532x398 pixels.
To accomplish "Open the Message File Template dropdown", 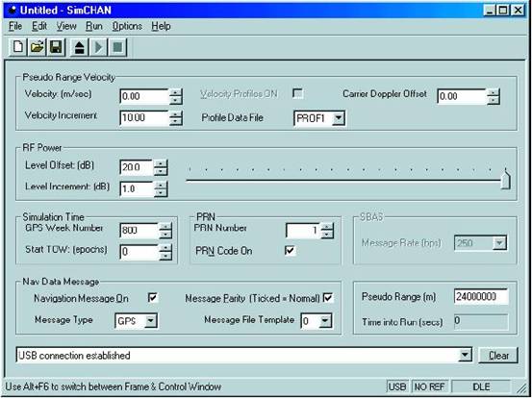I will [325, 320].
